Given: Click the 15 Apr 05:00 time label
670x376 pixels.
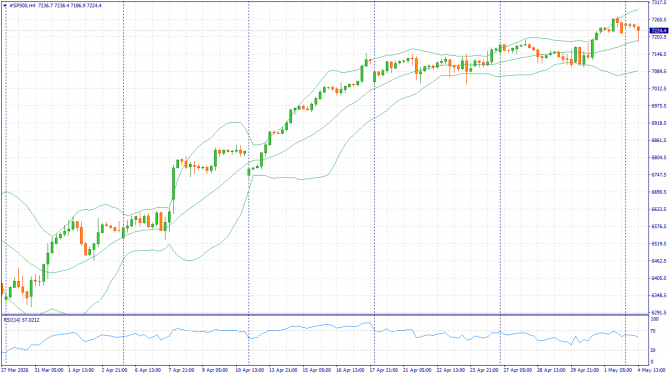Looking at the screenshot, I should [x=316, y=370].
